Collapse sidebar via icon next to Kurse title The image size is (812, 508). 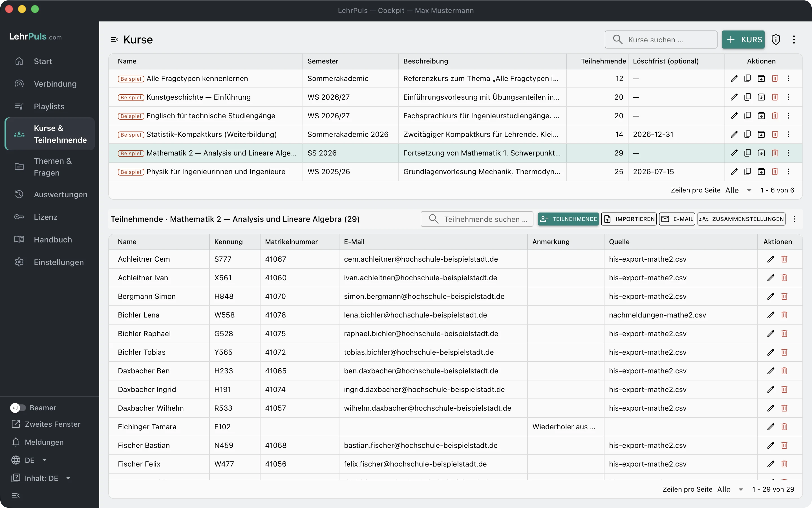tap(114, 40)
